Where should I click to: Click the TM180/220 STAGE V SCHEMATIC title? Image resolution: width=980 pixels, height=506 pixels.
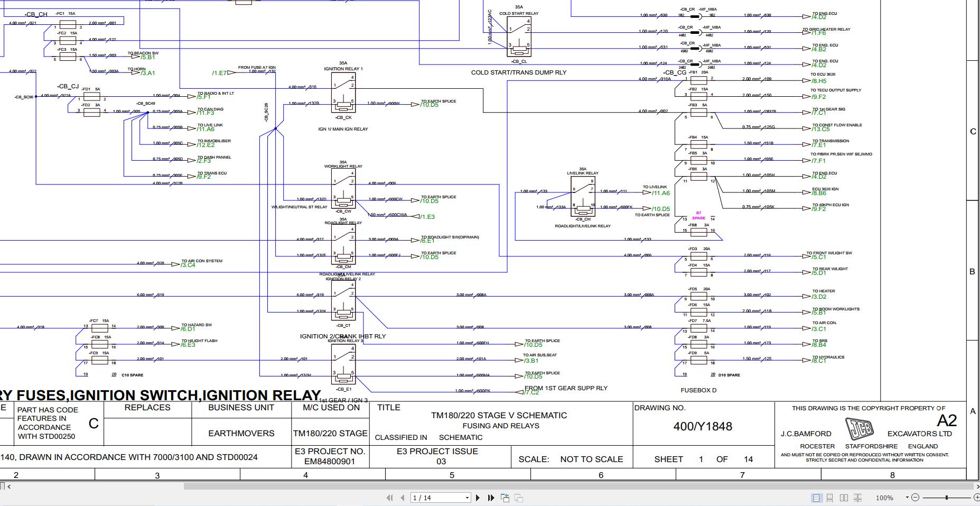pos(499,416)
